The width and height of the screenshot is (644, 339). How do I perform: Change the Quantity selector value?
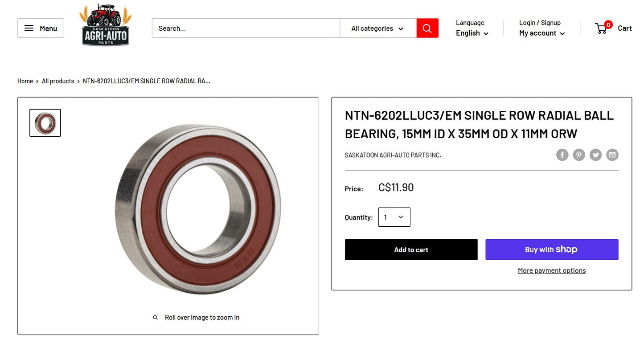click(x=394, y=217)
